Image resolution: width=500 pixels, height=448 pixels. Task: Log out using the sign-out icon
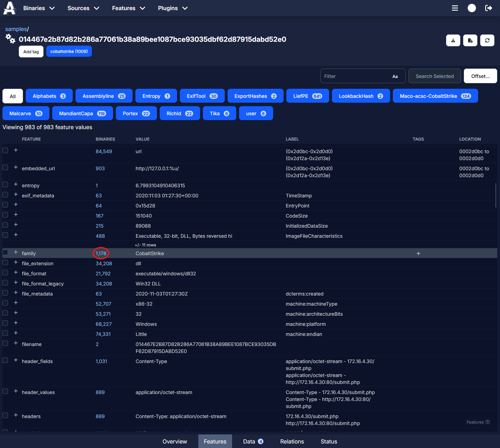[489, 8]
